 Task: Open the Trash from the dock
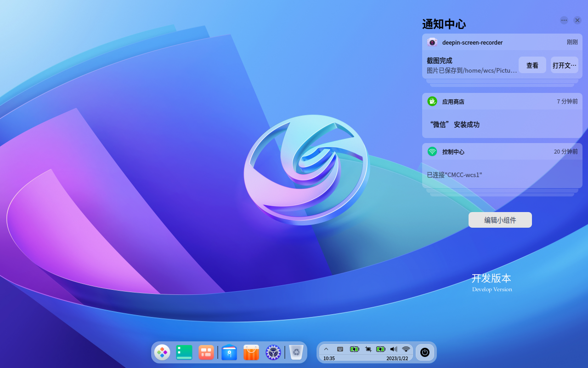(295, 352)
